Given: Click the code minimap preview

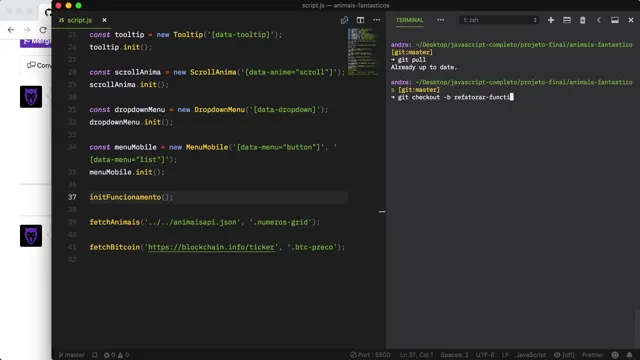Looking at the screenshot, I should 362,51.
